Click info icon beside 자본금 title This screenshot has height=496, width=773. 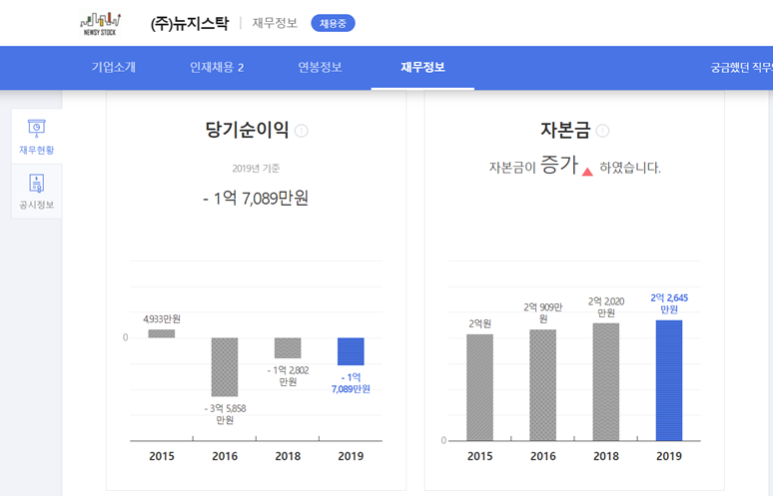[602, 131]
